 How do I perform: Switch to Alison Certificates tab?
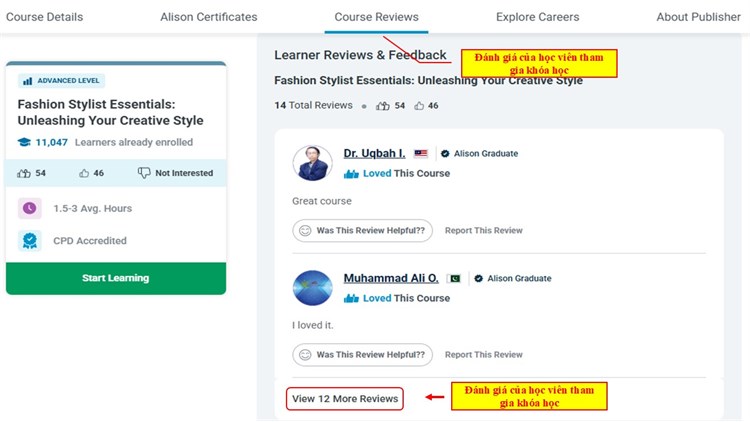208,17
